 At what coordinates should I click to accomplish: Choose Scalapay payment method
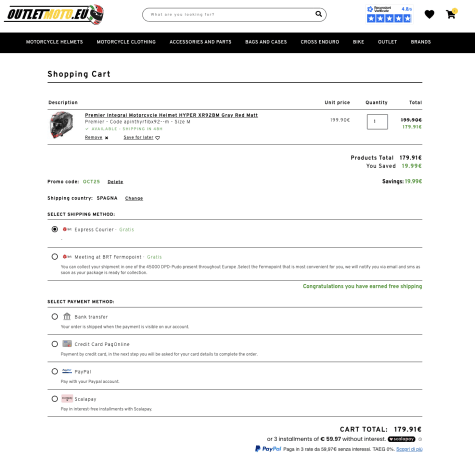(55, 399)
